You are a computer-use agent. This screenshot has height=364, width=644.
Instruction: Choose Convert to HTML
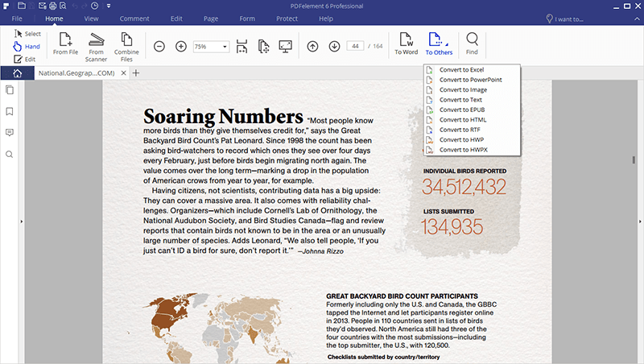(x=472, y=119)
